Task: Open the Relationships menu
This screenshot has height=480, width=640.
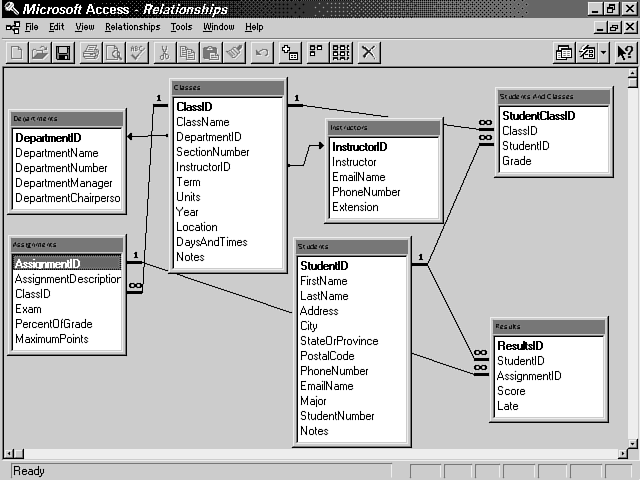Action: [x=132, y=27]
